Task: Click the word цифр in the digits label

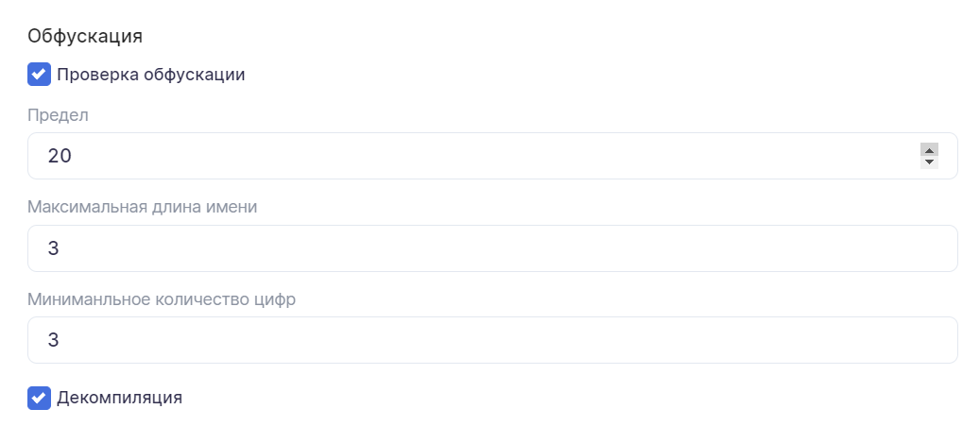Action: coord(277,299)
